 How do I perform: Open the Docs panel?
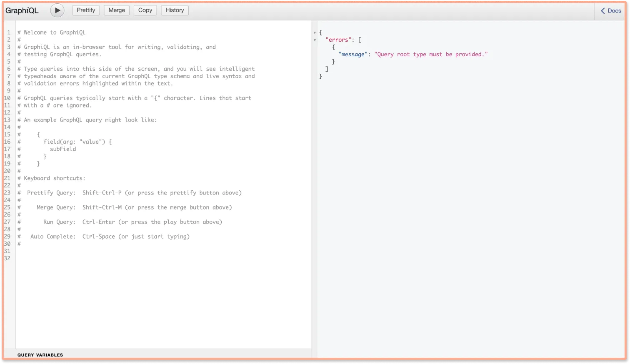click(x=611, y=11)
